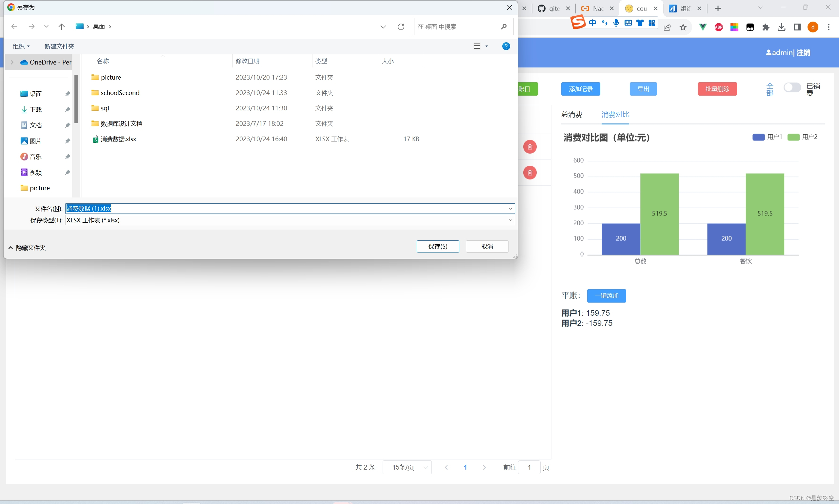Select the 总消费 total consumption tab
Screen dimensions: 839x504
[x=572, y=114]
